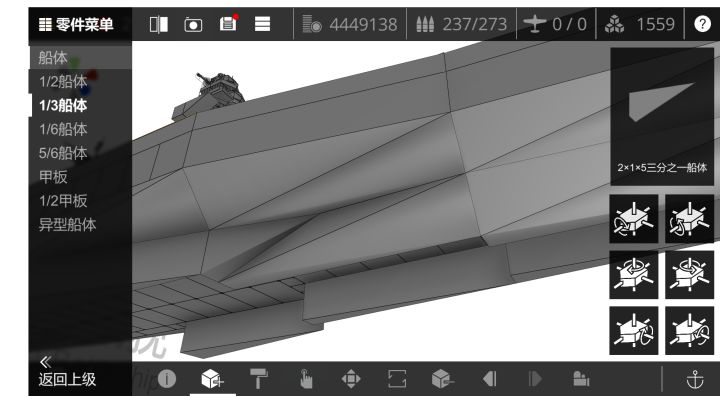Click the mirror symmetry icon
This screenshot has width=720, height=396.
point(159,24)
